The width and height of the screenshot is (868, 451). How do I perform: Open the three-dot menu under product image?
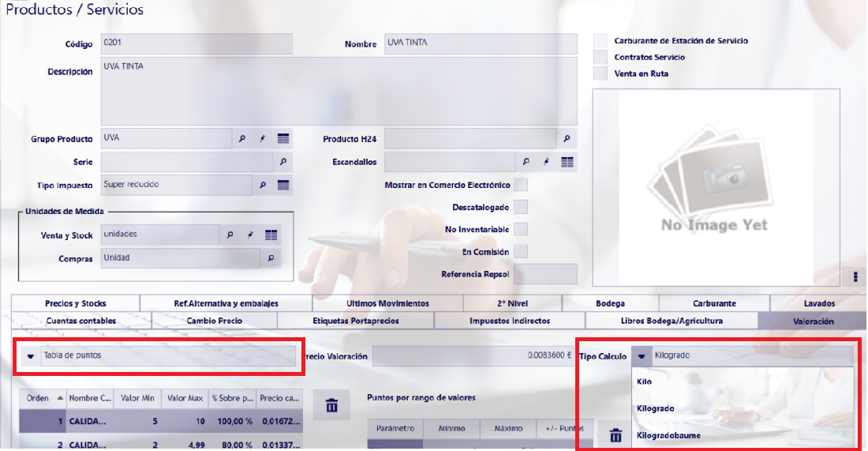pos(855,276)
